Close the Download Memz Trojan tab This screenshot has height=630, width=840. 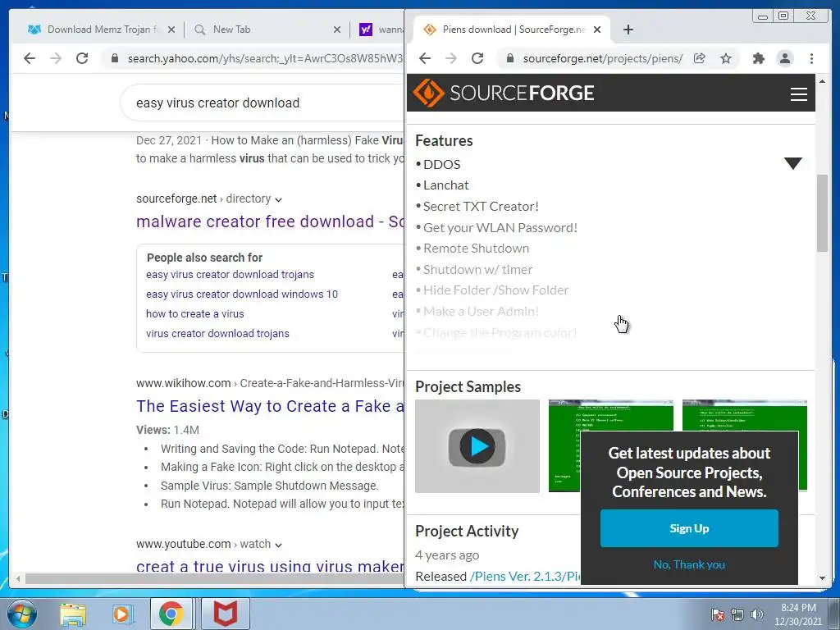tap(171, 30)
